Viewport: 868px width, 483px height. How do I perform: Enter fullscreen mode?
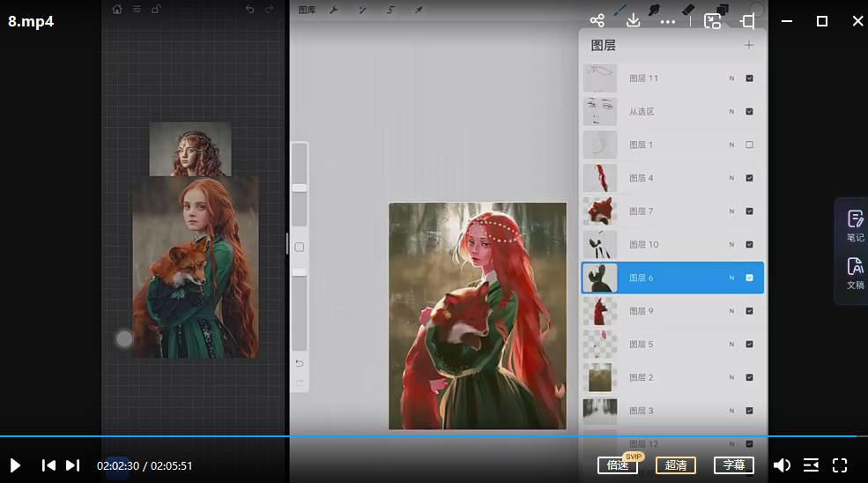click(840, 465)
